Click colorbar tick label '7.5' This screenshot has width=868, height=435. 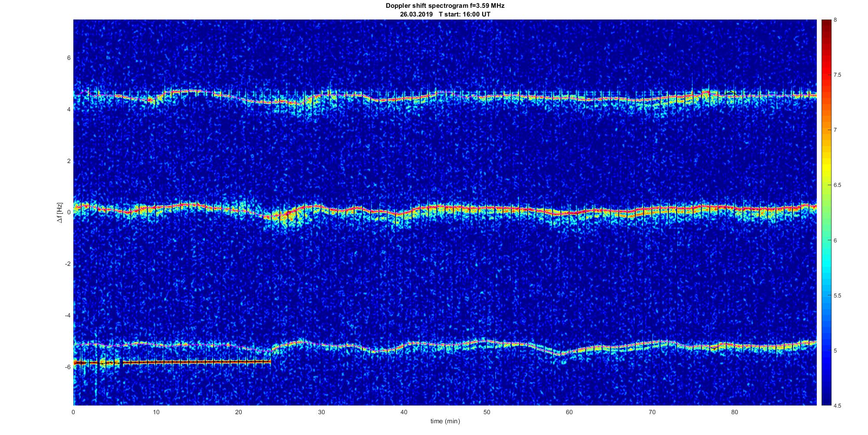coord(837,75)
